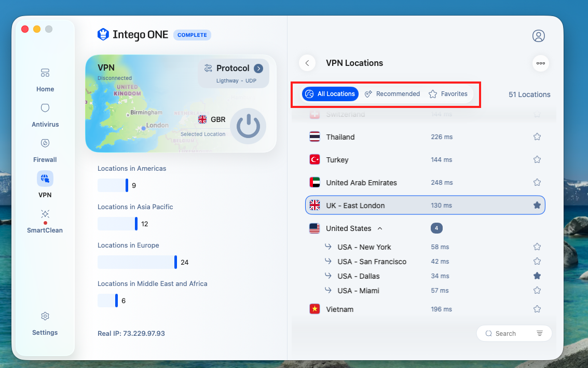Go back using the left chevron button
Screen dimensions: 588x368
click(x=307, y=63)
